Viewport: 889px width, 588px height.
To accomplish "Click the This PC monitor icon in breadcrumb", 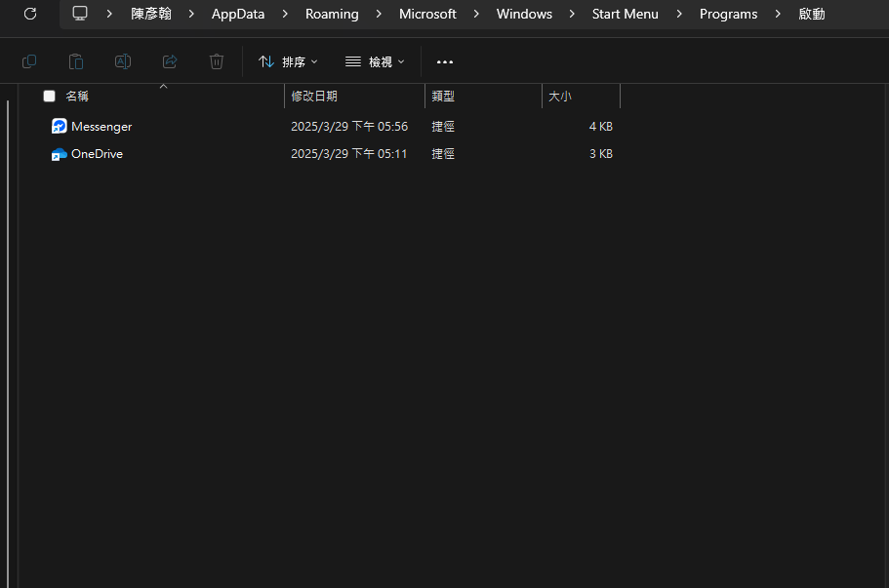I will coord(80,14).
